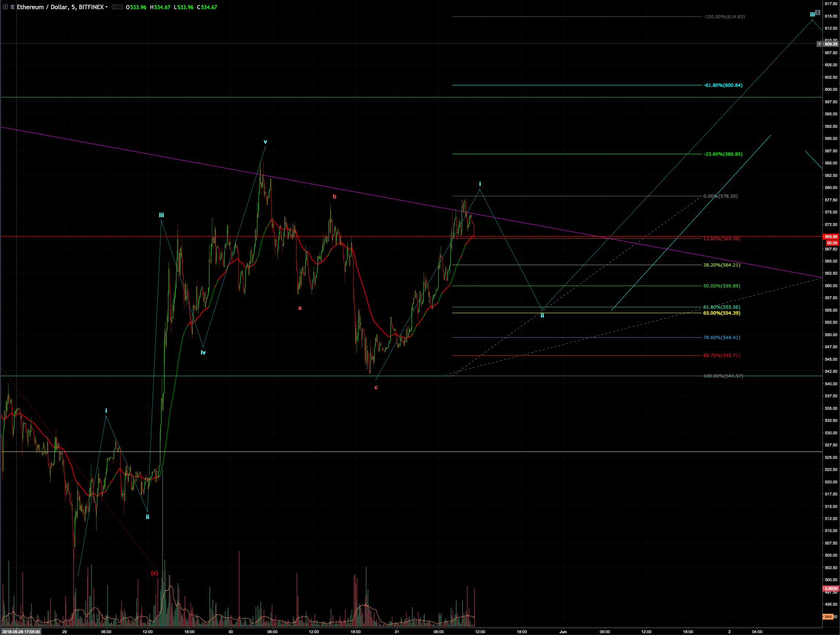
Task: Expand the chart legend plus icon
Action: tap(5, 7)
